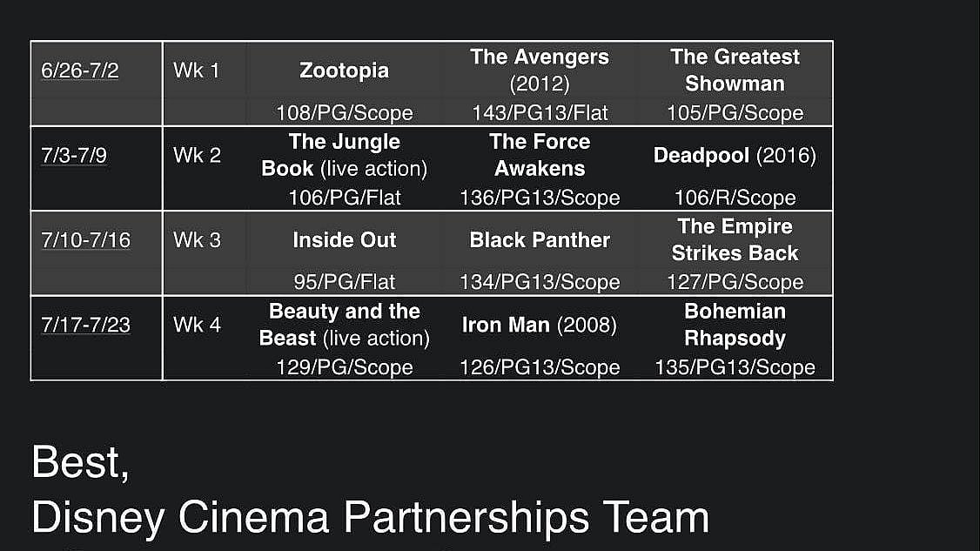Click the 7/17-7/23 date link
Image resolution: width=980 pixels, height=551 pixels.
click(85, 325)
